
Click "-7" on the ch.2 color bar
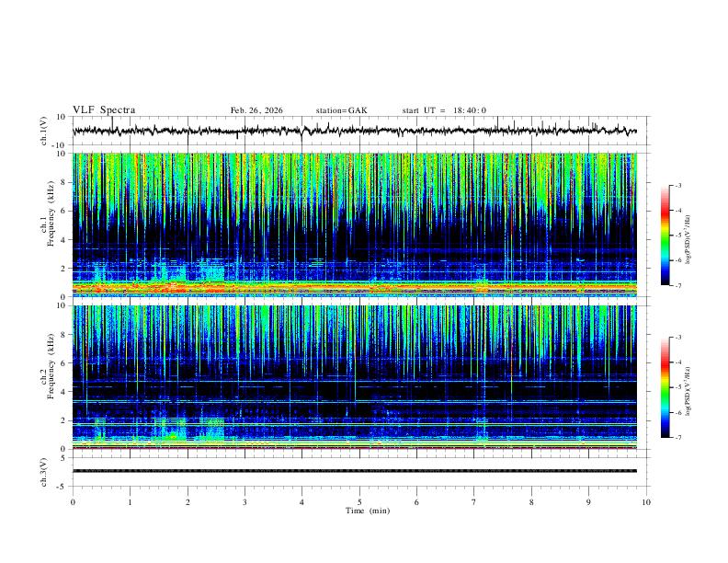(677, 438)
